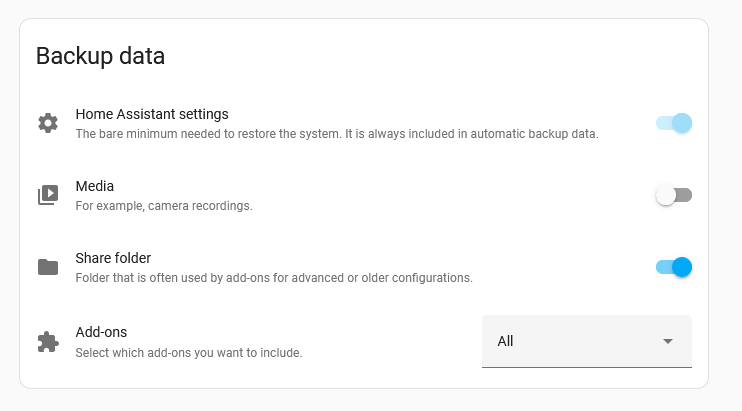Image resolution: width=742 pixels, height=411 pixels.
Task: Click the empty card area right of the 'Backup data' heading
Action: [x=426, y=56]
